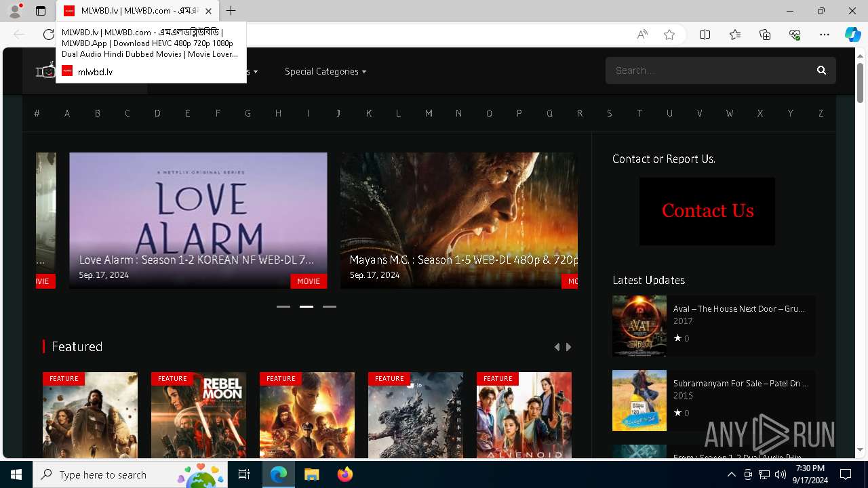
Task: Click the taskbar search box
Action: pos(130,474)
